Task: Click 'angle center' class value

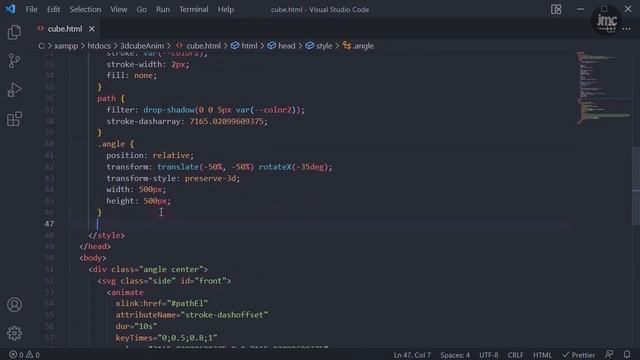Action: (x=171, y=269)
